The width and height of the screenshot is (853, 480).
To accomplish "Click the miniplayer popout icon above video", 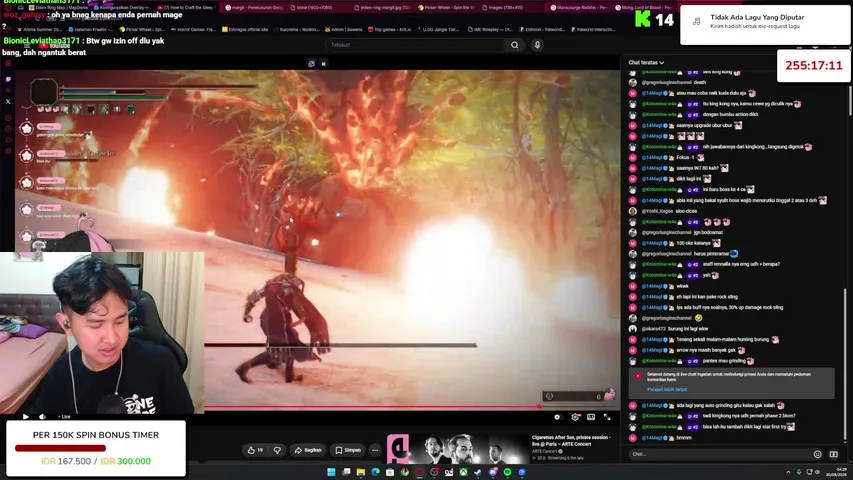I will click(311, 64).
